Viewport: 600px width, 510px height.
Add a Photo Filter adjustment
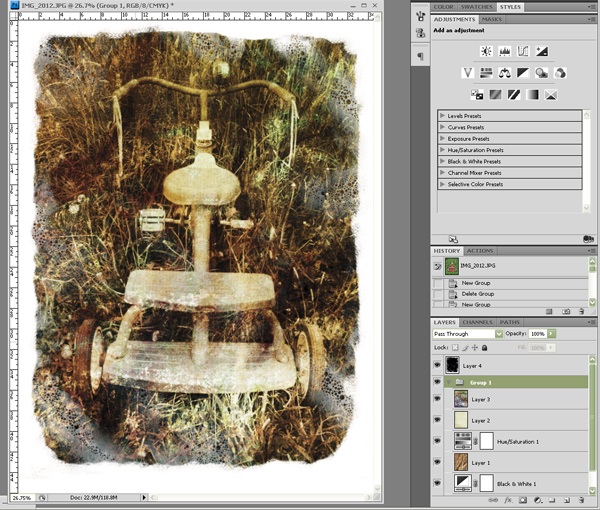click(x=541, y=73)
